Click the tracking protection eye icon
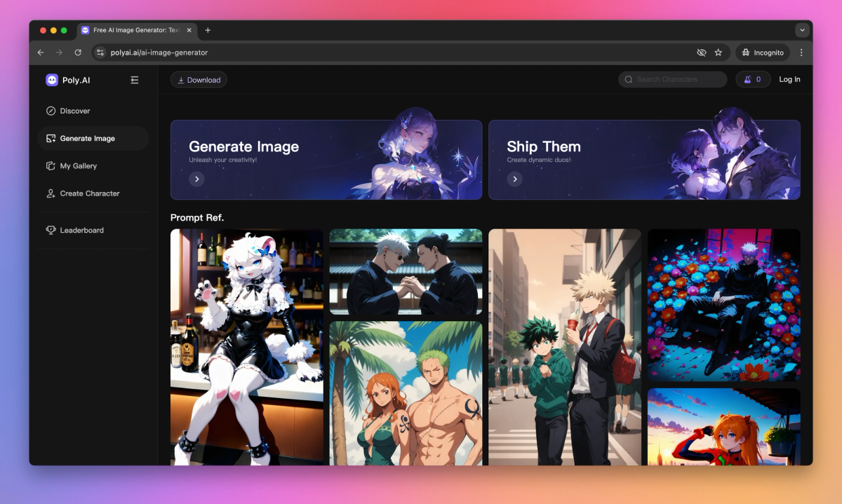This screenshot has width=842, height=504. pos(701,53)
